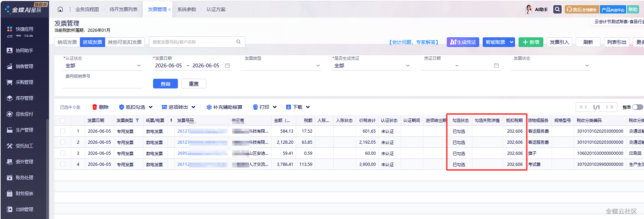
Task: Open calendar icon for 凭证日期 range
Action: tap(496, 66)
